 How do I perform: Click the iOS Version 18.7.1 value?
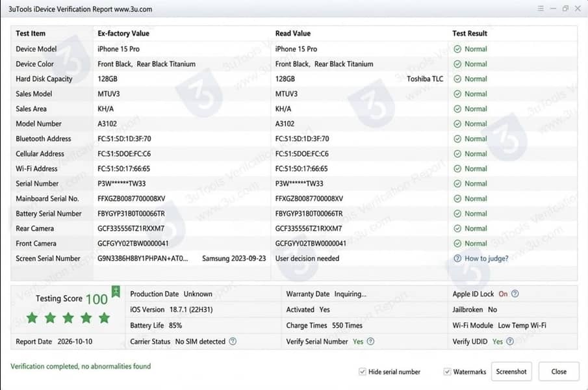191,310
